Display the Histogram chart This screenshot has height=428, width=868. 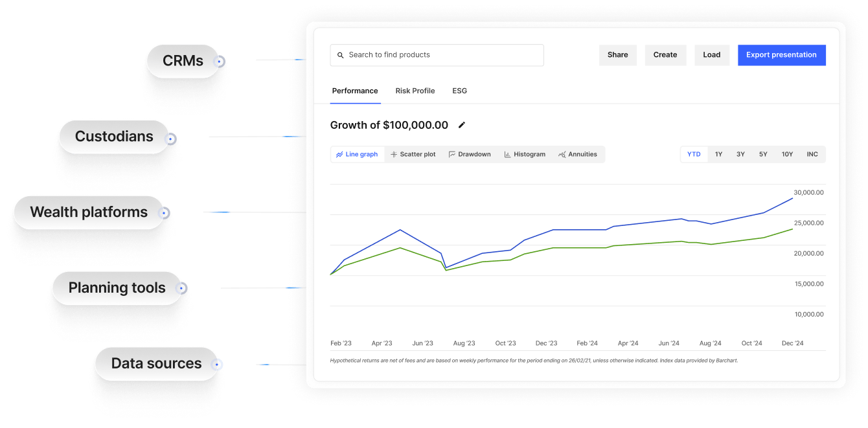click(525, 154)
